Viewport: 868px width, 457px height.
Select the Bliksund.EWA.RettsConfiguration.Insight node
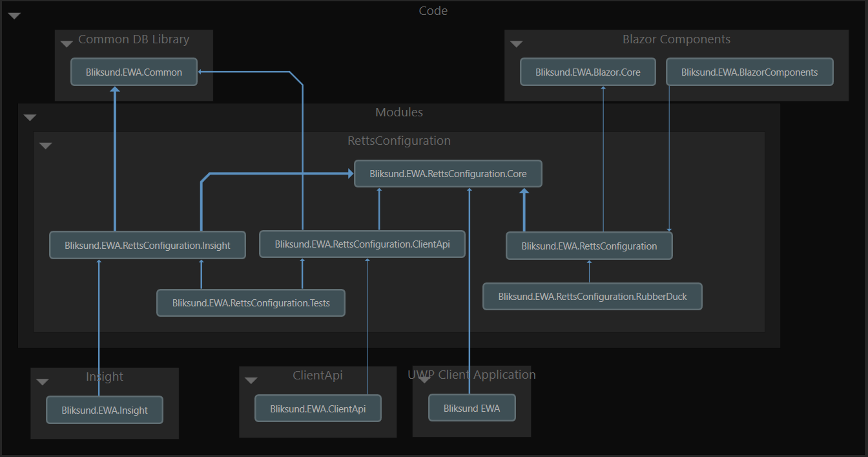click(147, 245)
